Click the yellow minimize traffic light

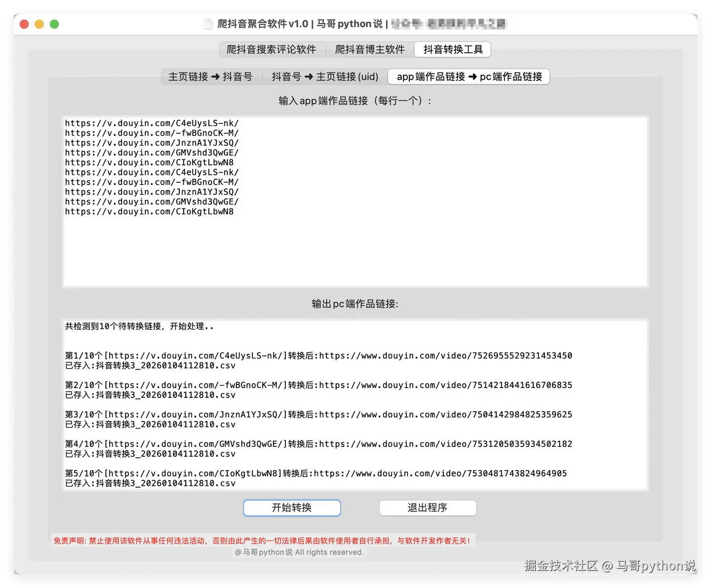click(x=39, y=23)
